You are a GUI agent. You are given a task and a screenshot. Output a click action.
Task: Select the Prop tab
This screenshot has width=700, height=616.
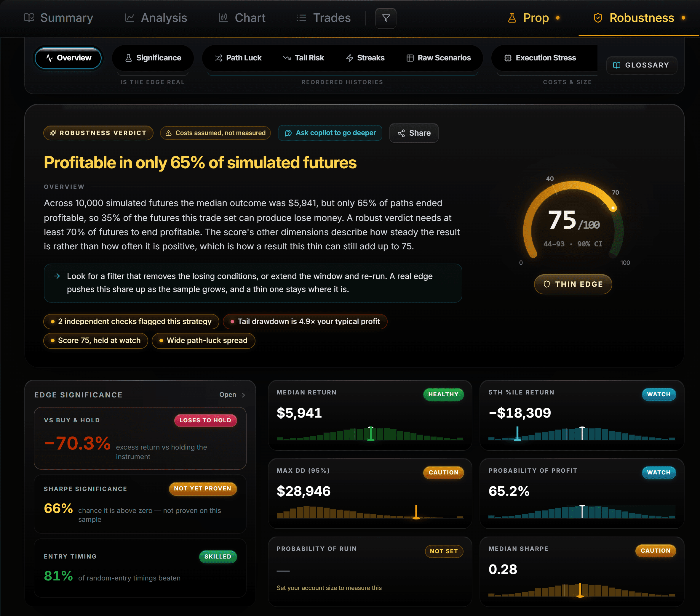[x=533, y=18]
